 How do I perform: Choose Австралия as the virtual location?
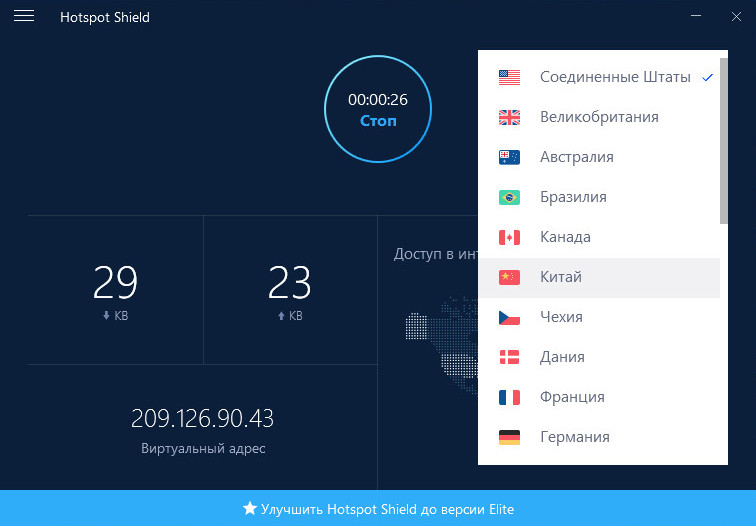click(x=576, y=157)
